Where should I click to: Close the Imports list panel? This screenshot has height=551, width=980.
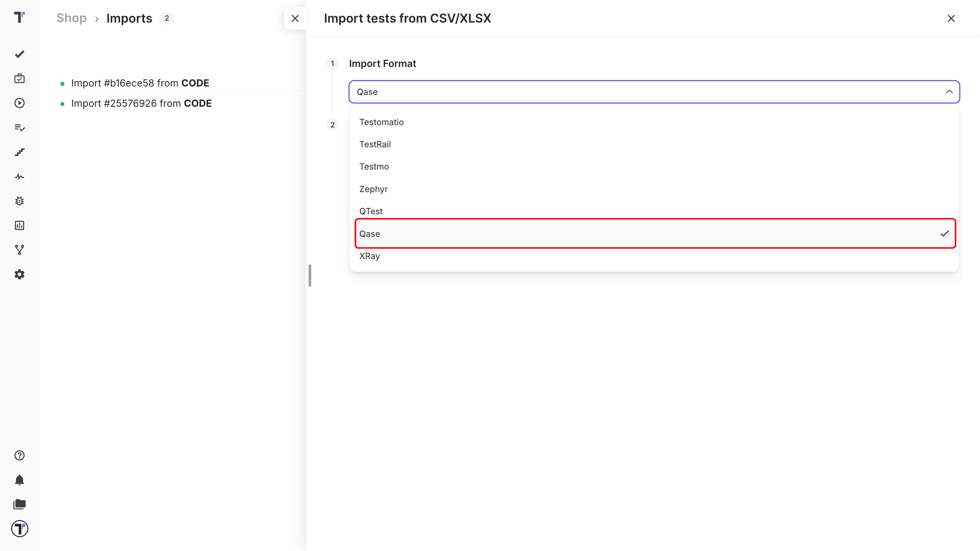[295, 18]
